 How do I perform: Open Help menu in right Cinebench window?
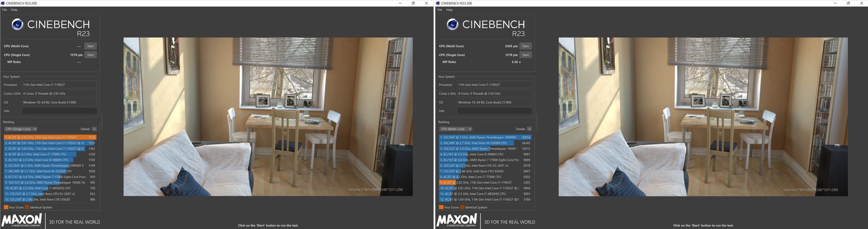[449, 10]
